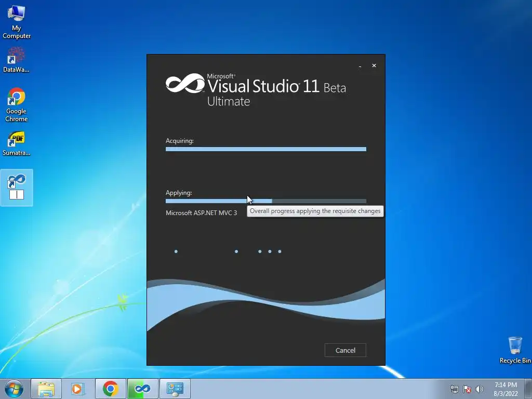
Task: Click the Acquiring progress bar
Action: click(265, 149)
